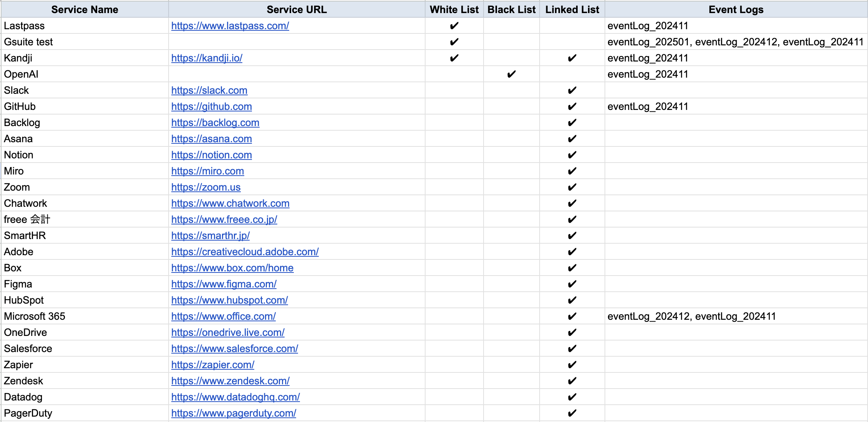This screenshot has height=422, width=868.
Task: Open the Lastpass service URL link
Action: pos(230,26)
